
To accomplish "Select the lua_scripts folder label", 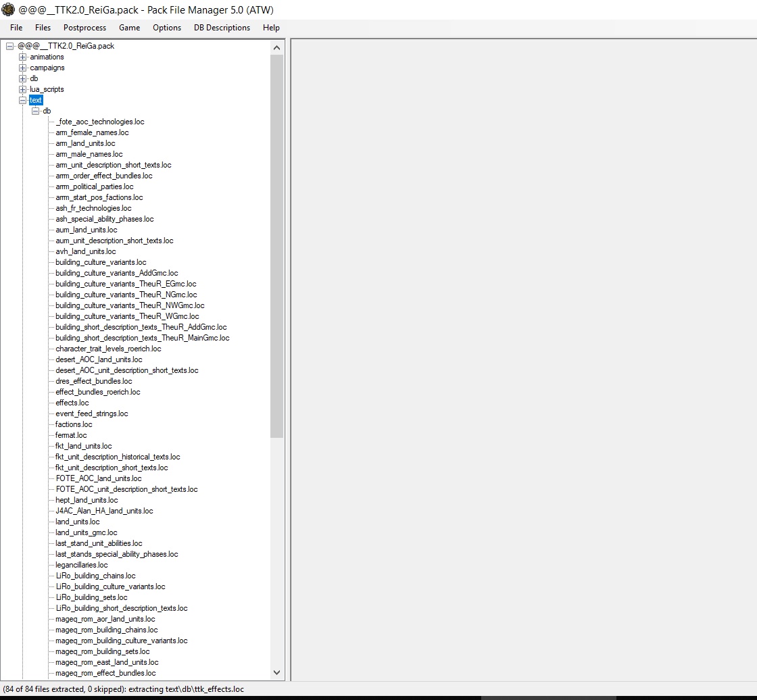I will (47, 89).
